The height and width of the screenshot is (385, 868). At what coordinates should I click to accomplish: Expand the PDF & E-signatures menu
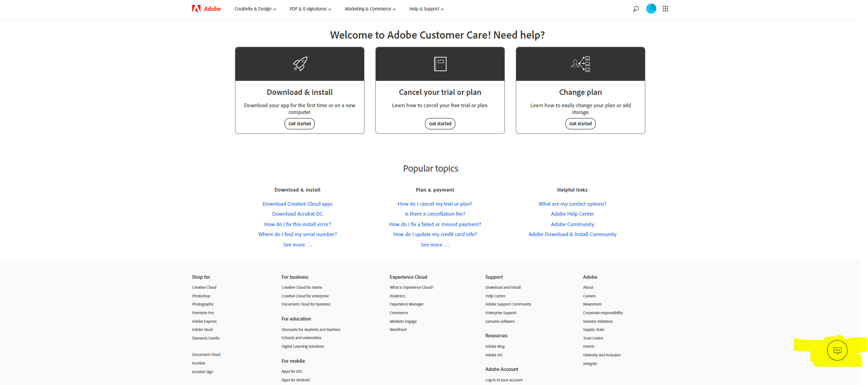coord(310,9)
